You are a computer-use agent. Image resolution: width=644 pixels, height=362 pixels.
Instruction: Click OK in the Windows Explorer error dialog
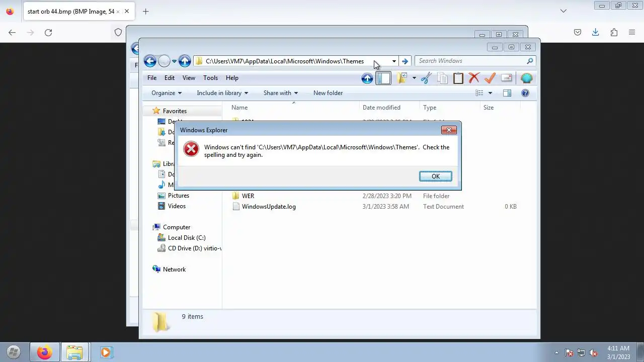[x=436, y=176]
